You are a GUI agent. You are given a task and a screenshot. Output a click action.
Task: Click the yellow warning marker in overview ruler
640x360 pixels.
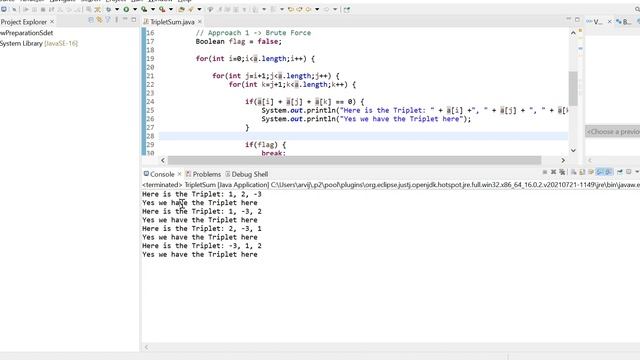[580, 31]
